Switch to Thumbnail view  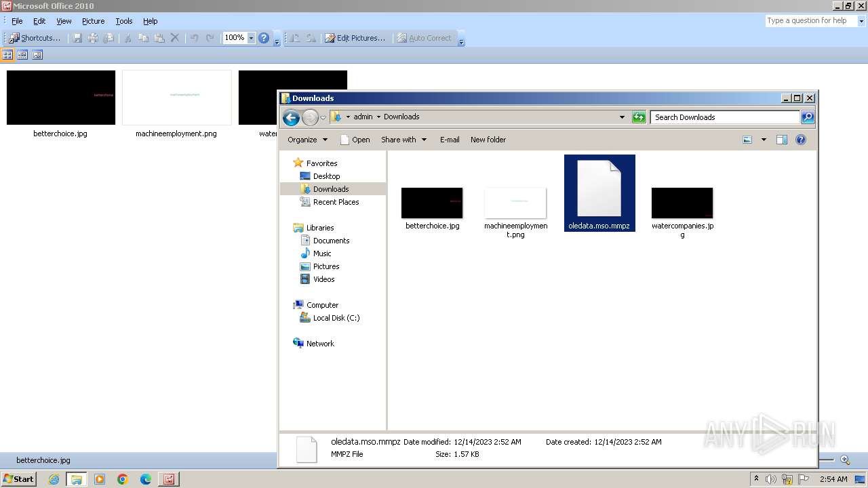pos(8,55)
